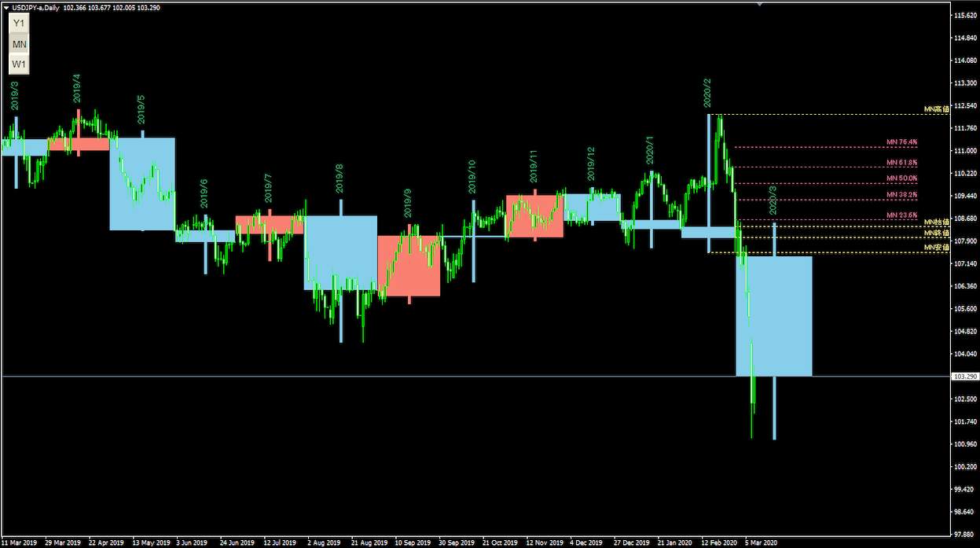The height and width of the screenshot is (548, 980).
Task: Click the 2020/1 month label
Action: (x=649, y=149)
